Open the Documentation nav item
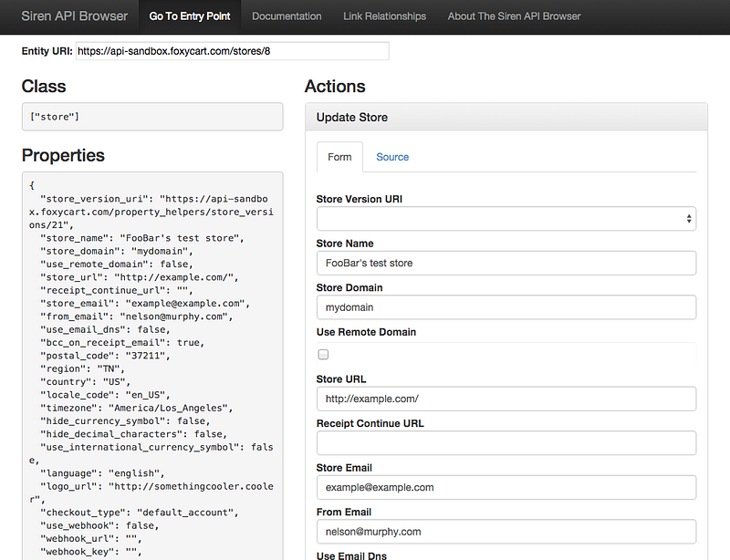The height and width of the screenshot is (560, 730). click(287, 16)
